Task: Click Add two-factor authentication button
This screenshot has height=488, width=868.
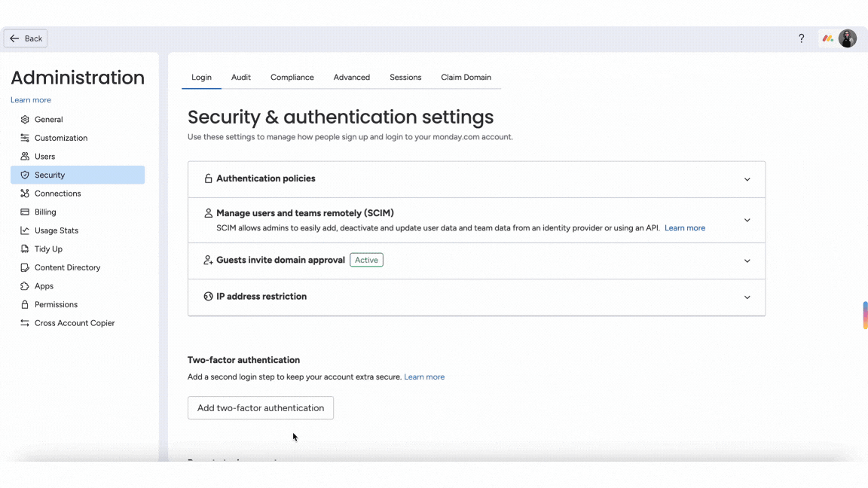Action: click(x=261, y=407)
